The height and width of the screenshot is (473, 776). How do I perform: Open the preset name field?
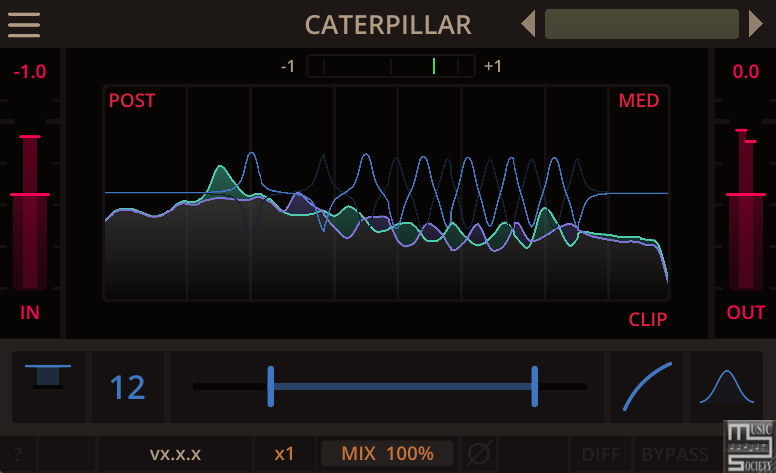pos(641,24)
